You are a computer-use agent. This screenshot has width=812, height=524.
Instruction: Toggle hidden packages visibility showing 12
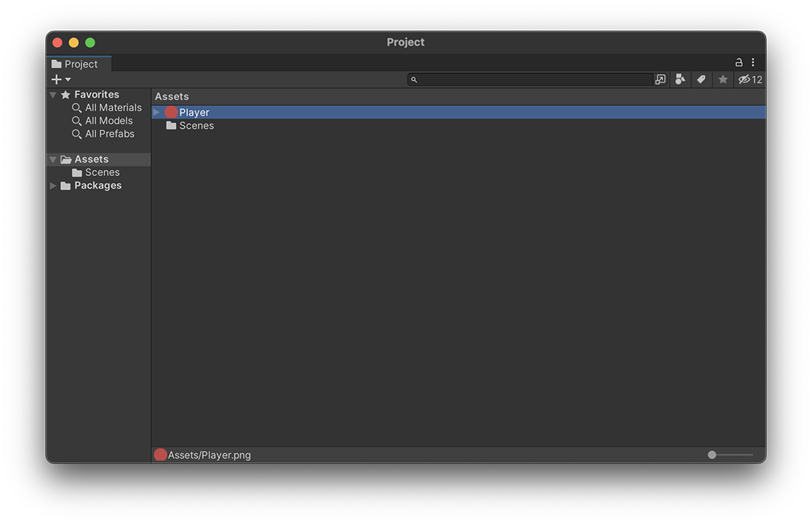(x=750, y=79)
